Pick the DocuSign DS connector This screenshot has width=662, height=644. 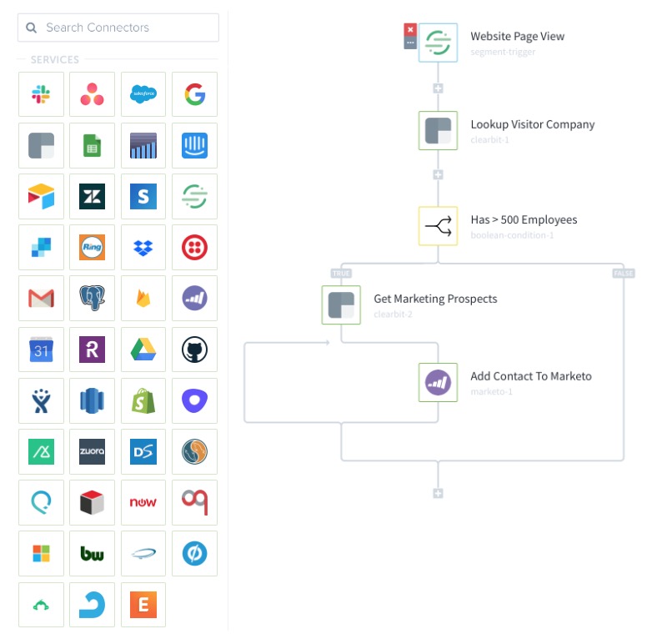tap(143, 451)
